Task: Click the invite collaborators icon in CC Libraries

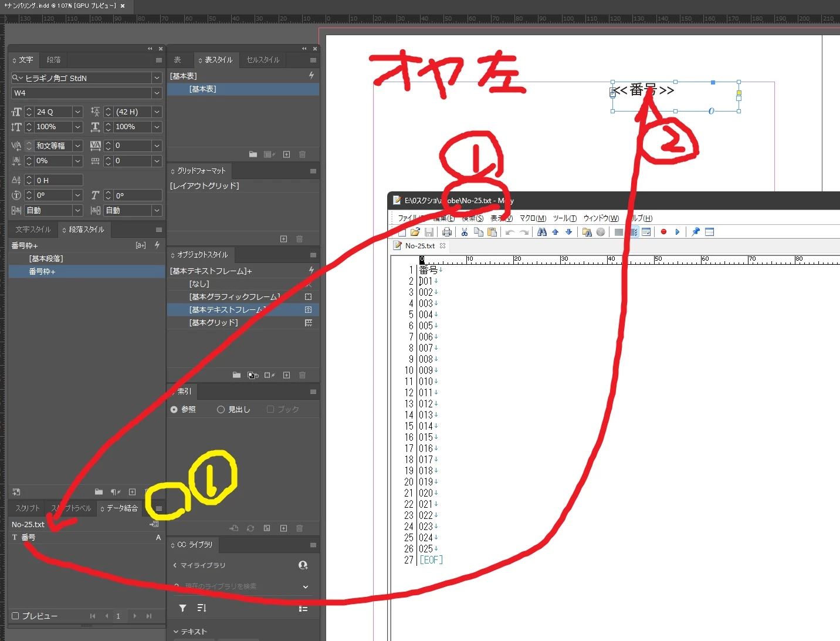Action: (x=303, y=565)
